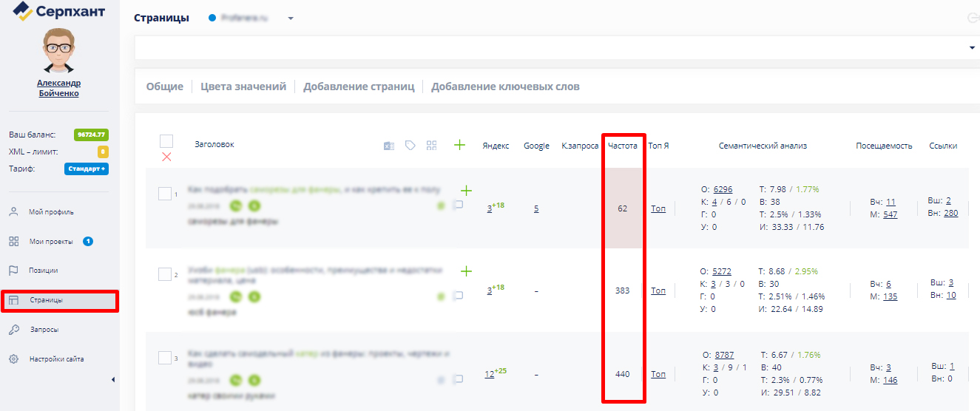Tick the select-all checkbox in table header
Screen dimensions: 980x411
[x=166, y=141]
